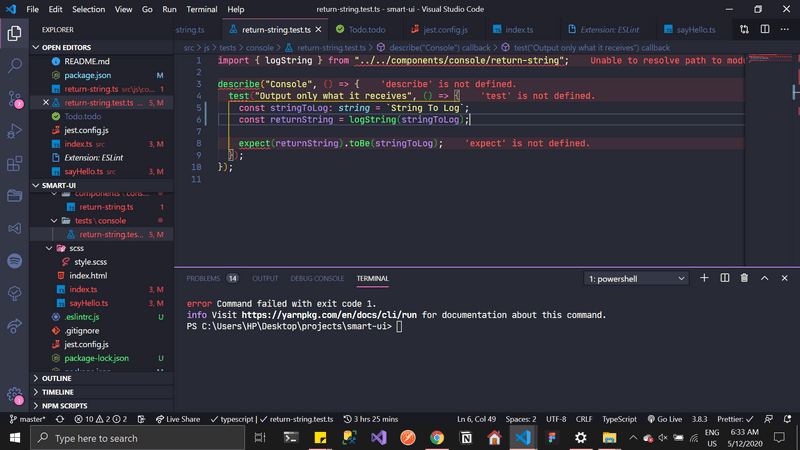Split the terminal panel
Screen dimensions: 800x450
(x=724, y=278)
